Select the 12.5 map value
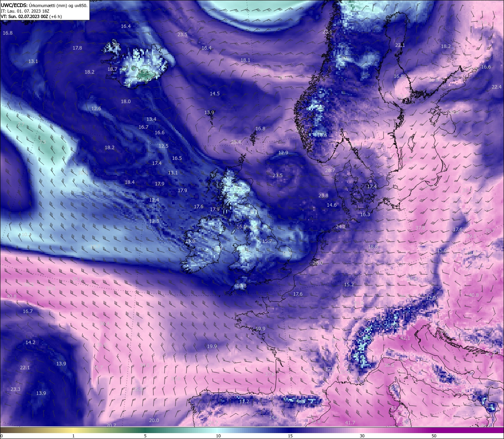This screenshot has height=439, width=504. pos(163,146)
